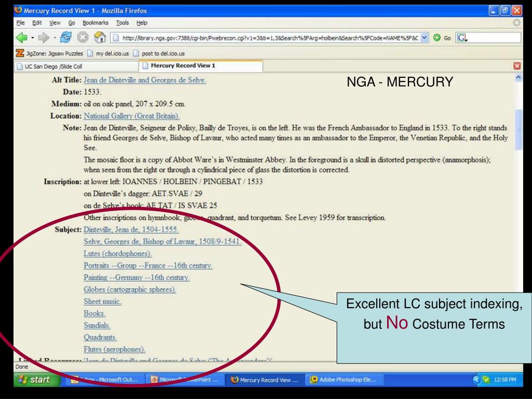Screen dimensions: 532x399
Task: Click the medium text 'oil on oak panel'
Action: coord(108,104)
